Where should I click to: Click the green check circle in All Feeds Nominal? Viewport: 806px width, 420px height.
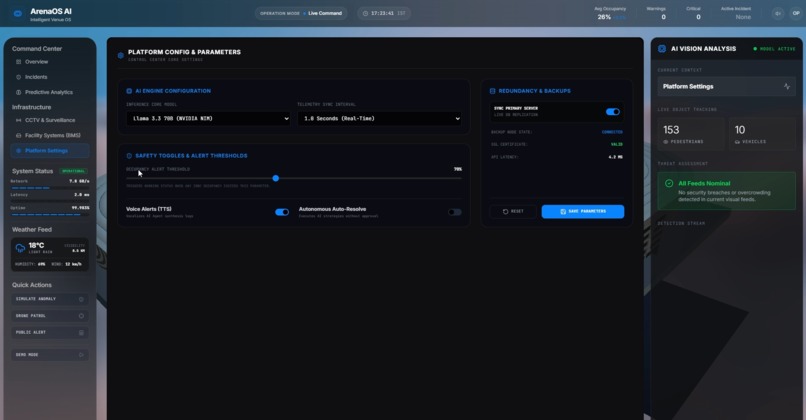(x=669, y=184)
